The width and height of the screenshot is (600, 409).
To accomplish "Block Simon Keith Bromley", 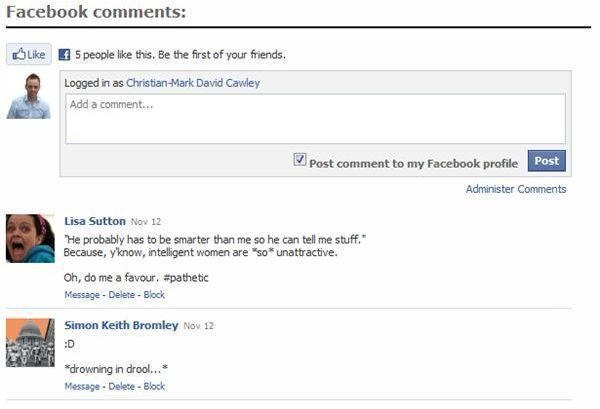I will click(x=154, y=386).
